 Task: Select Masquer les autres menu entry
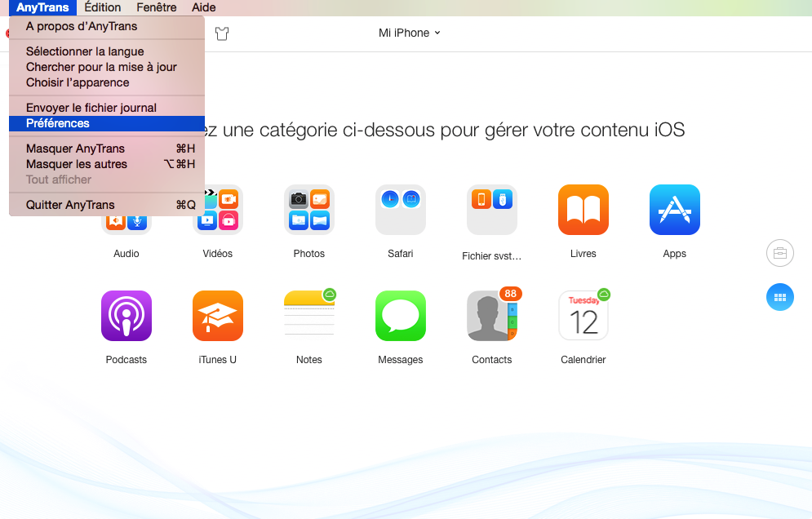coord(107,164)
